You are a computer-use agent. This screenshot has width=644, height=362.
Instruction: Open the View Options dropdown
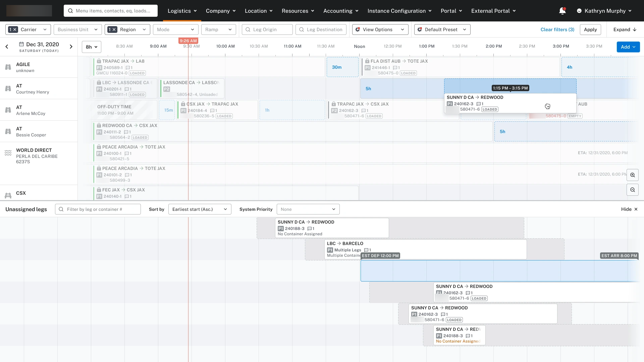380,29
